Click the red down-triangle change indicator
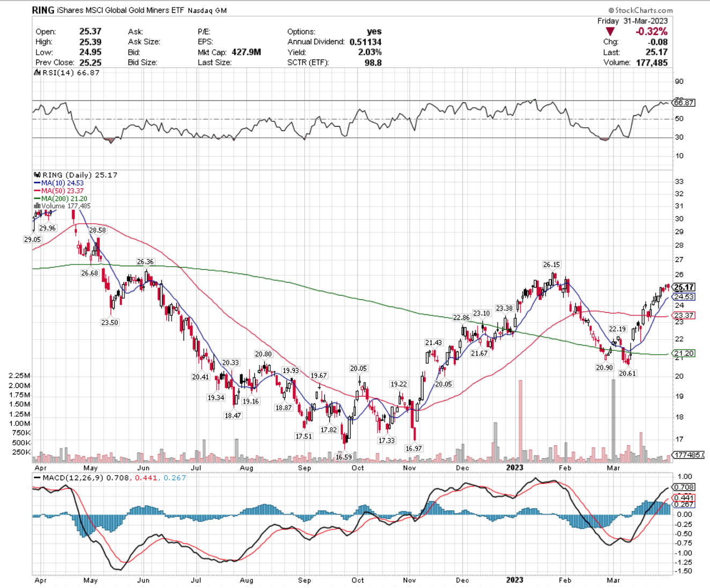 coord(610,32)
